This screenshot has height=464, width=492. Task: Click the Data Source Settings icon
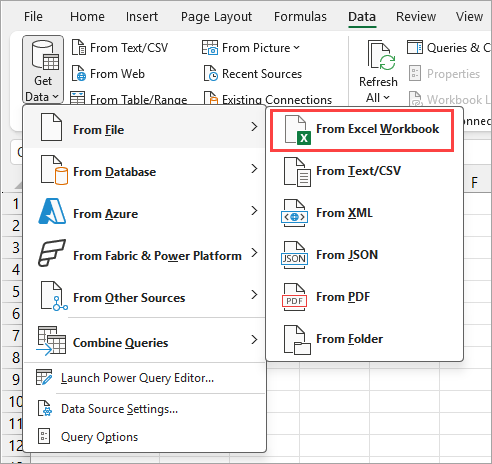[45, 408]
